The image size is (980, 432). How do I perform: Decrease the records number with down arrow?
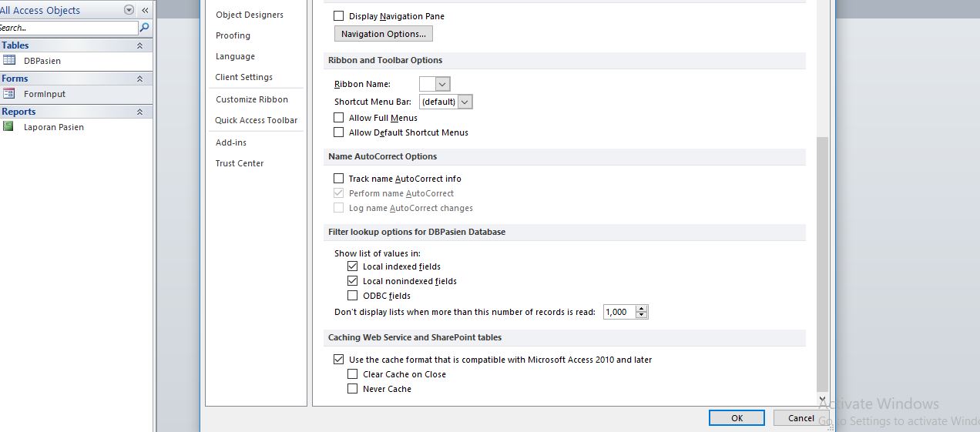[x=643, y=316]
